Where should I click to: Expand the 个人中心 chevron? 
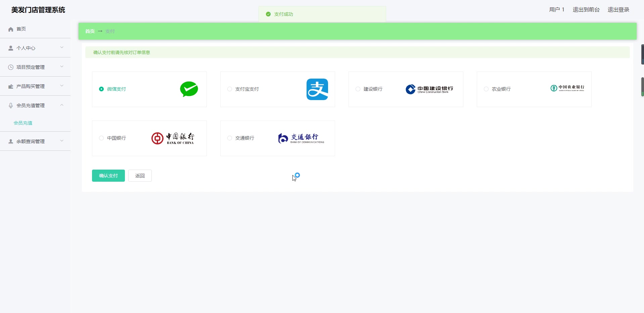62,47
